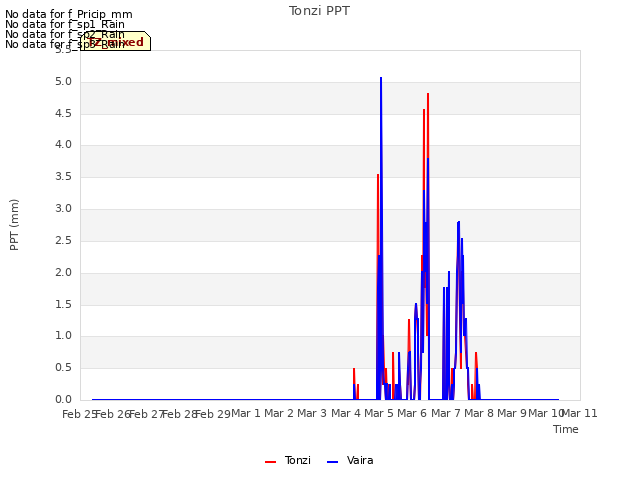Click the 'Feb 25' x-axis tick label
This screenshot has width=640, height=480.
79,414
